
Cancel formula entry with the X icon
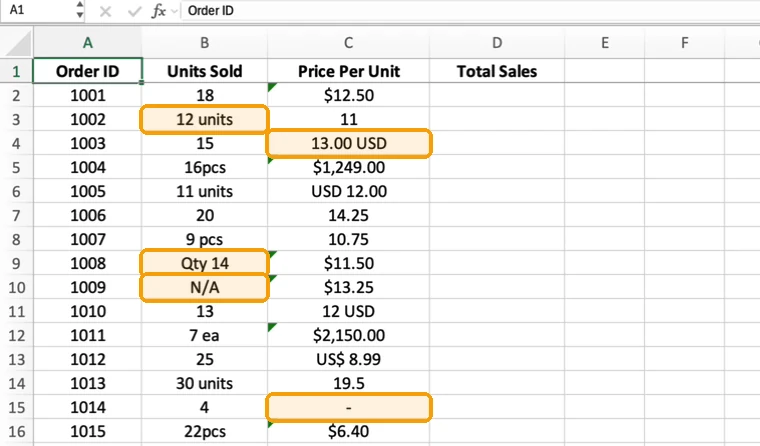(x=105, y=11)
